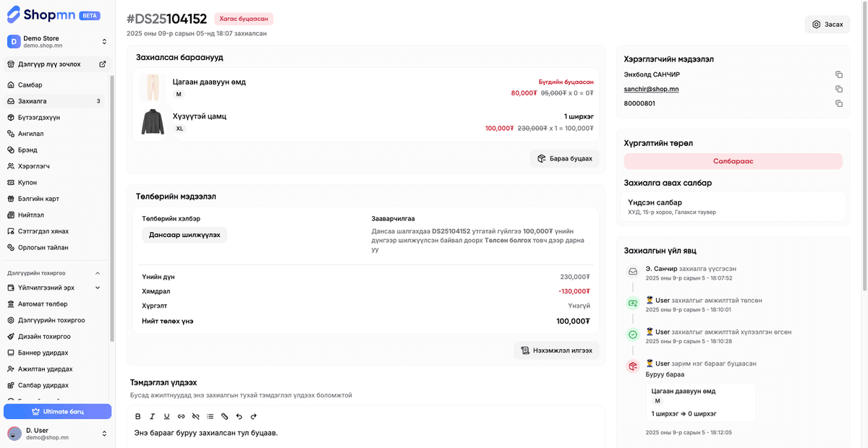The height and width of the screenshot is (448, 868).
Task: Click the Demo Store badge icon
Action: (14, 42)
